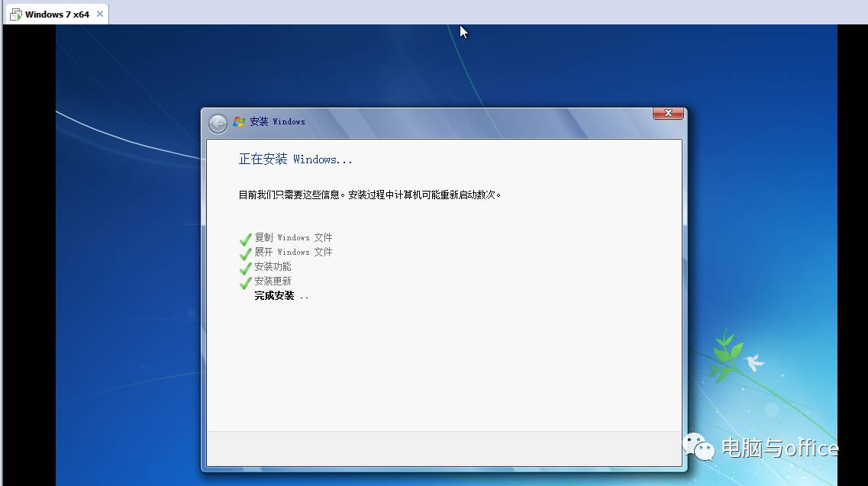Select the 展开 Windows 文件 step text
This screenshot has width=868, height=486.
[294, 252]
